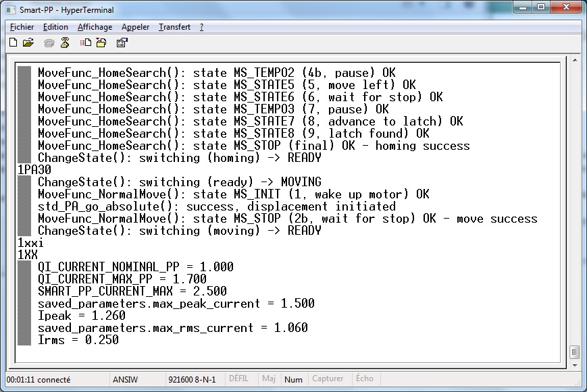This screenshot has width=587, height=392.
Task: Open the ? help menu
Action: [x=201, y=27]
